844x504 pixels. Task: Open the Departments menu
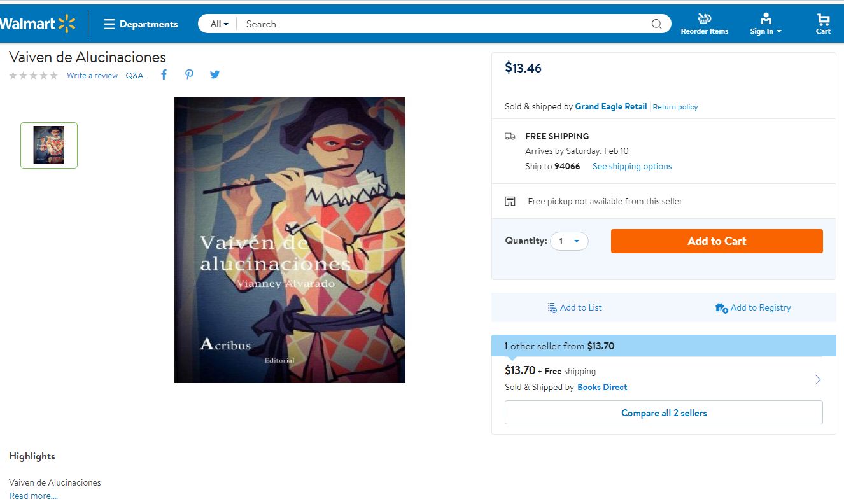coord(141,24)
